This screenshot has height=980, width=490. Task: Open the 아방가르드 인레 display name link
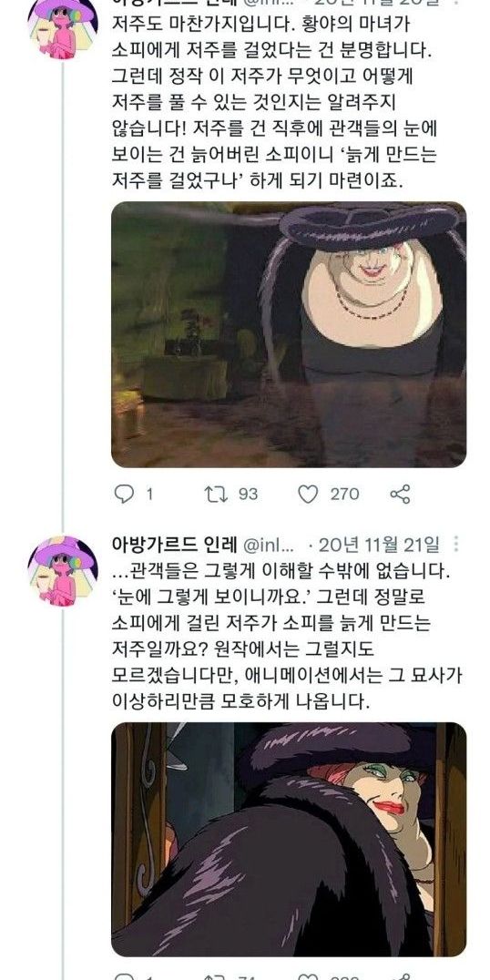click(174, 545)
